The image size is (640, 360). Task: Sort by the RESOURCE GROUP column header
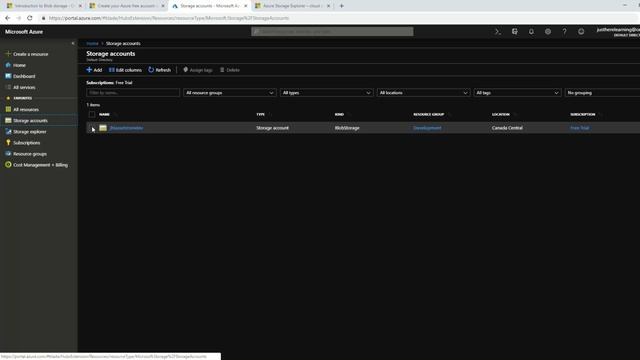(429, 114)
